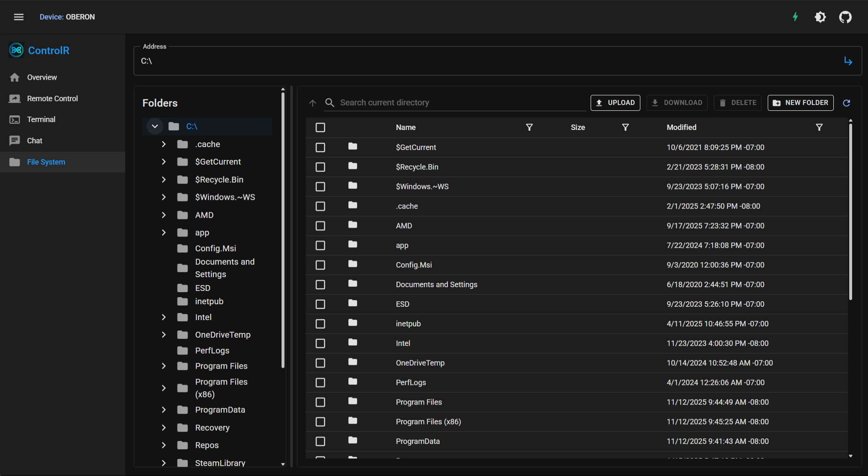Refresh the current directory listing
The image size is (868, 476).
(847, 103)
